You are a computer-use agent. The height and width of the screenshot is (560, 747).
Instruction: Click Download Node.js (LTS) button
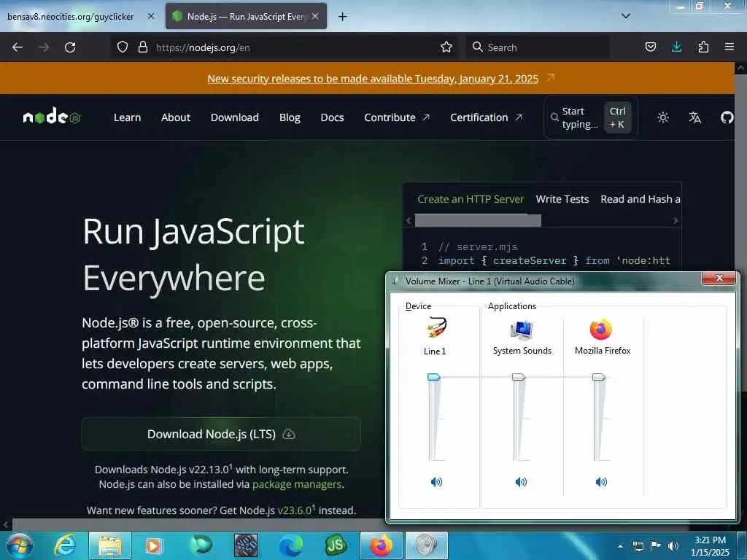tap(221, 434)
